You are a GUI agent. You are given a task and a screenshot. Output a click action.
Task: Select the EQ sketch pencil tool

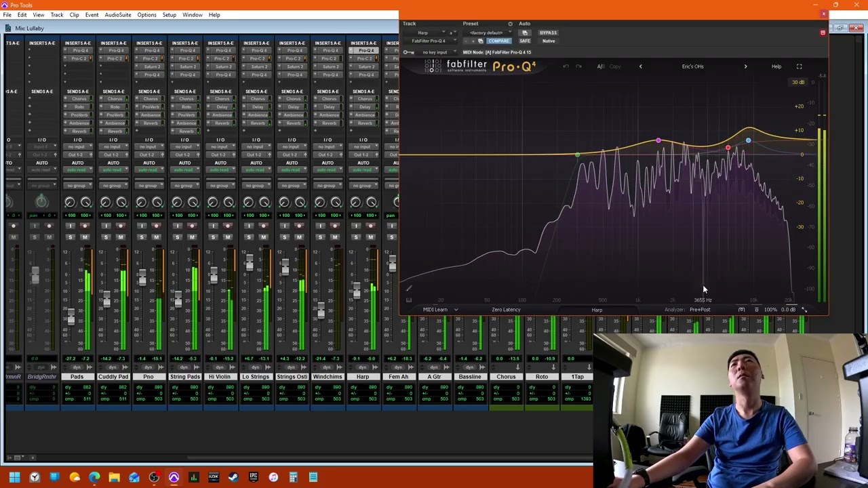[x=409, y=288]
